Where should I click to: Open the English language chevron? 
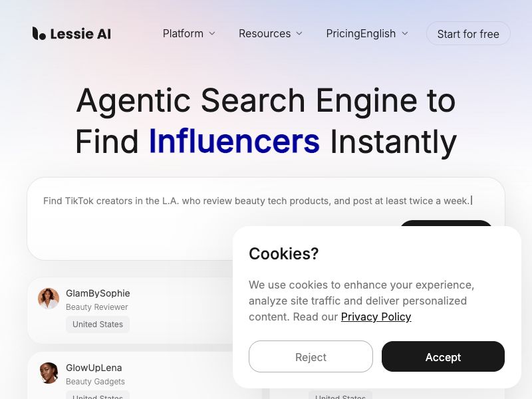tap(405, 33)
